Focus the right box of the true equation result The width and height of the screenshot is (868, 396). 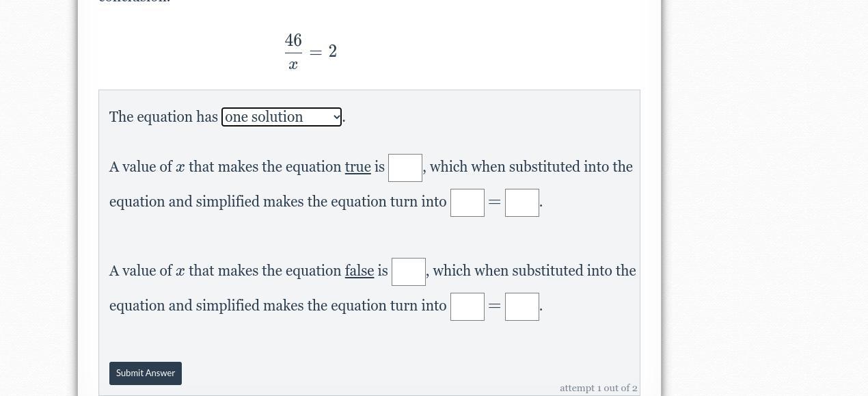pyautogui.click(x=522, y=203)
